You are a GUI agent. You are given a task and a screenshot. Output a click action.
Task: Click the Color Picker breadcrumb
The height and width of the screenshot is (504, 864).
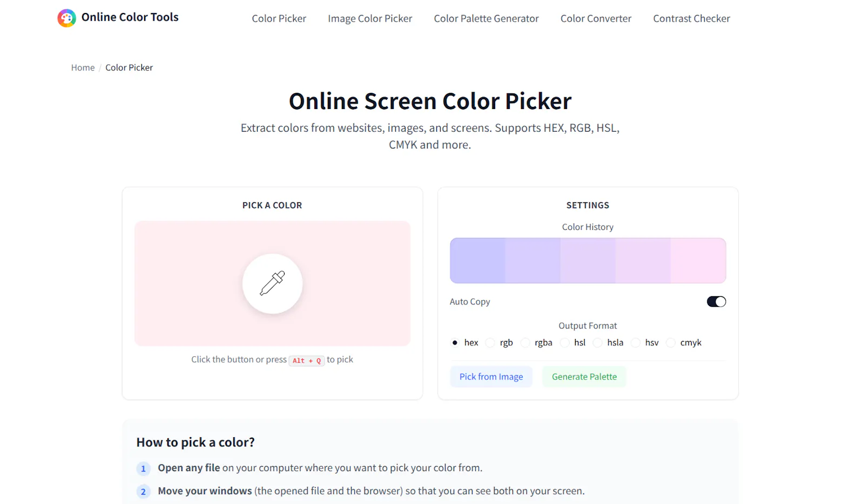point(129,67)
